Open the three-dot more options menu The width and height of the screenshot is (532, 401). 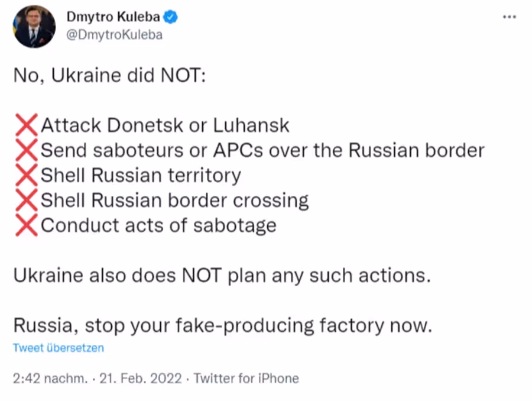510,17
